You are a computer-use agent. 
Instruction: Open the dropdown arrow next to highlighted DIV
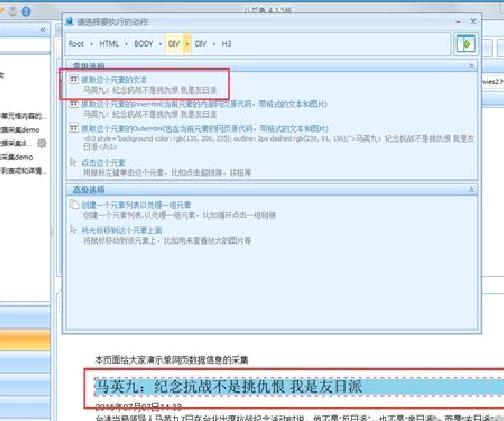(187, 44)
